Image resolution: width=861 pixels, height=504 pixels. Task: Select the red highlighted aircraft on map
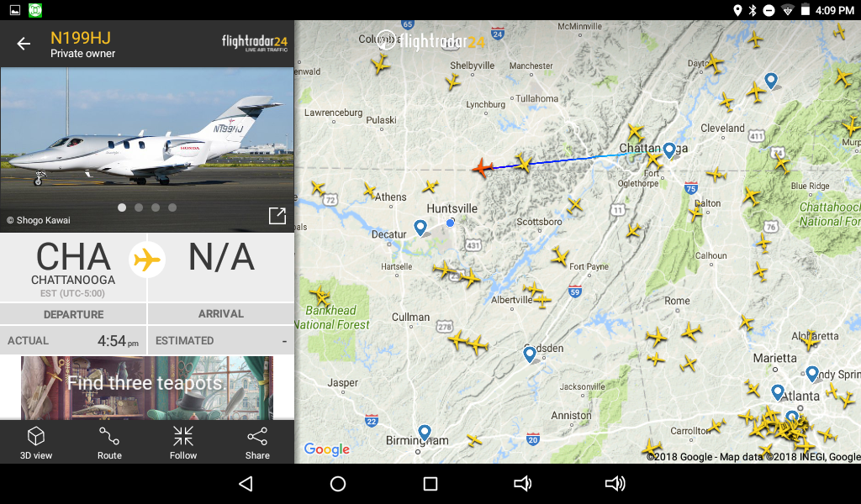click(x=483, y=167)
